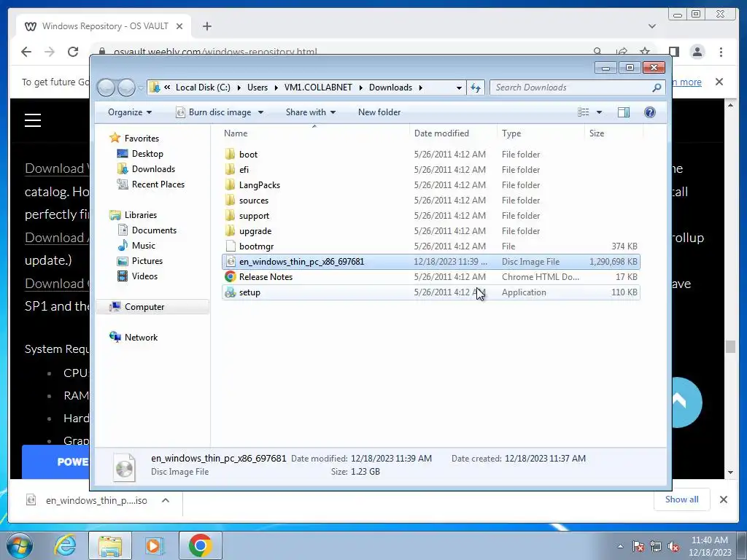Click Explorer back navigation button
This screenshot has width=747, height=560.
106,87
